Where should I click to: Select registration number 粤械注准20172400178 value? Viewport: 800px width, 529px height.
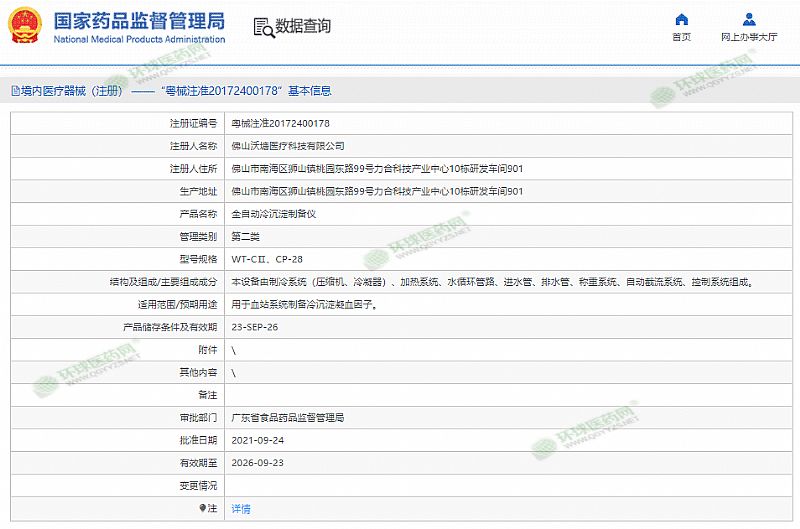pyautogui.click(x=280, y=123)
